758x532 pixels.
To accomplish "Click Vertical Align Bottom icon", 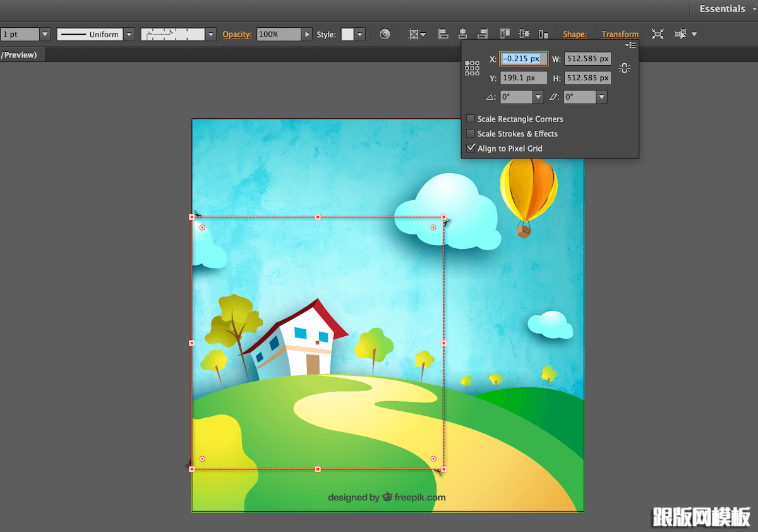I will pyautogui.click(x=543, y=34).
